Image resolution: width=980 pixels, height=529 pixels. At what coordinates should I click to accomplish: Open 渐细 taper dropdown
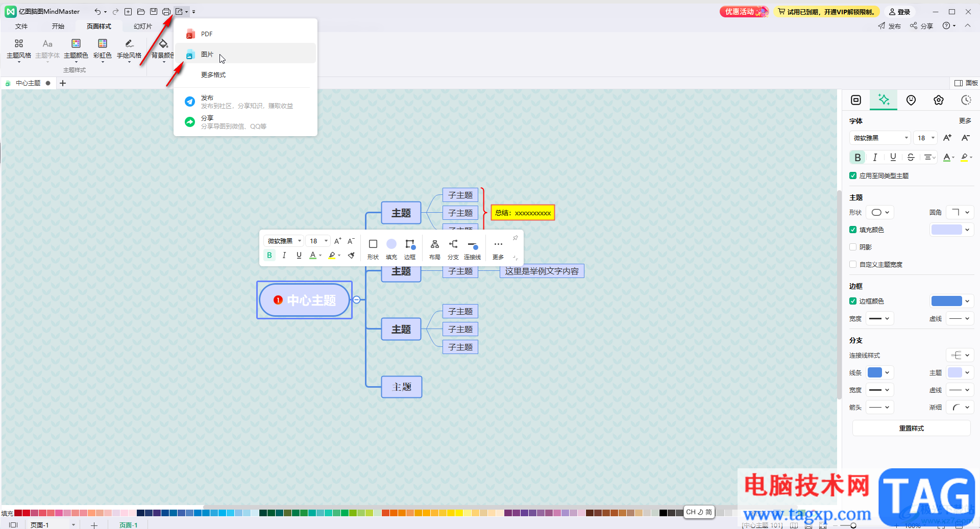click(x=960, y=407)
